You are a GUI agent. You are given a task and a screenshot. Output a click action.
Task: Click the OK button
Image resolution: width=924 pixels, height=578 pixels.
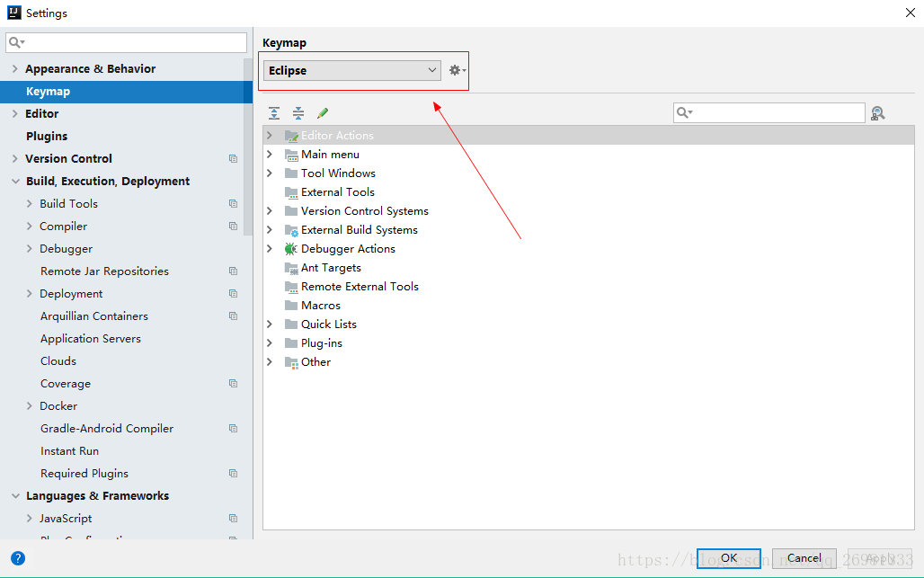(x=729, y=558)
